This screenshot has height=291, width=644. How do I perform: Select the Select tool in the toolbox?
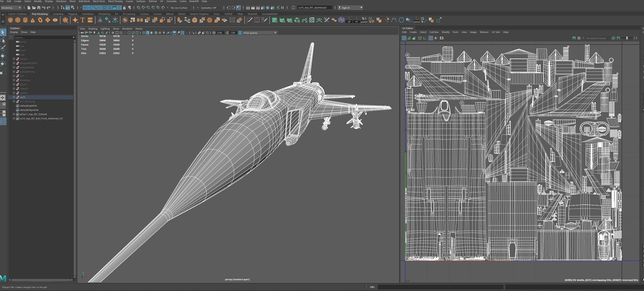tap(3, 32)
